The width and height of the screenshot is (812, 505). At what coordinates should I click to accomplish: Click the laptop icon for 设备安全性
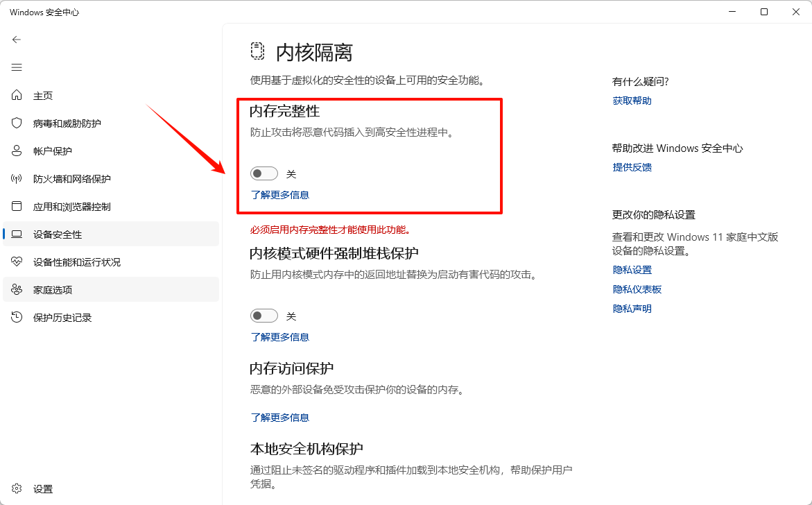pyautogui.click(x=17, y=234)
